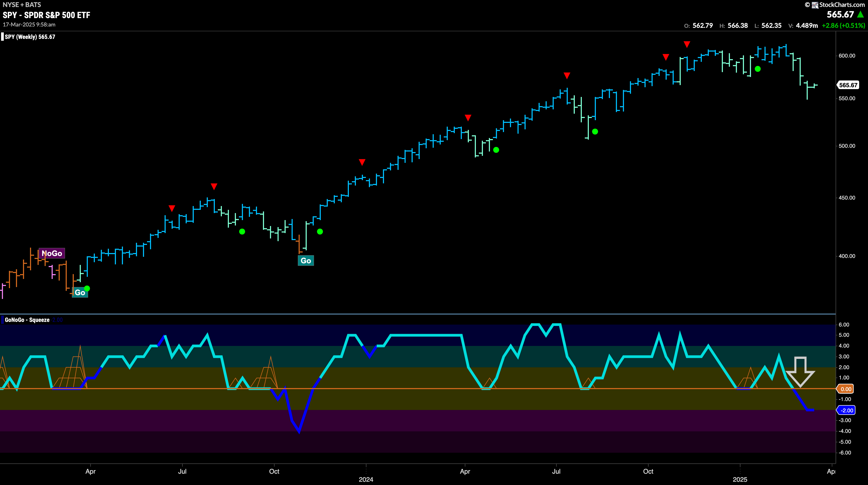Click the green up-triangle beside last price 565.67
The width and height of the screenshot is (868, 485).
[x=860, y=15]
